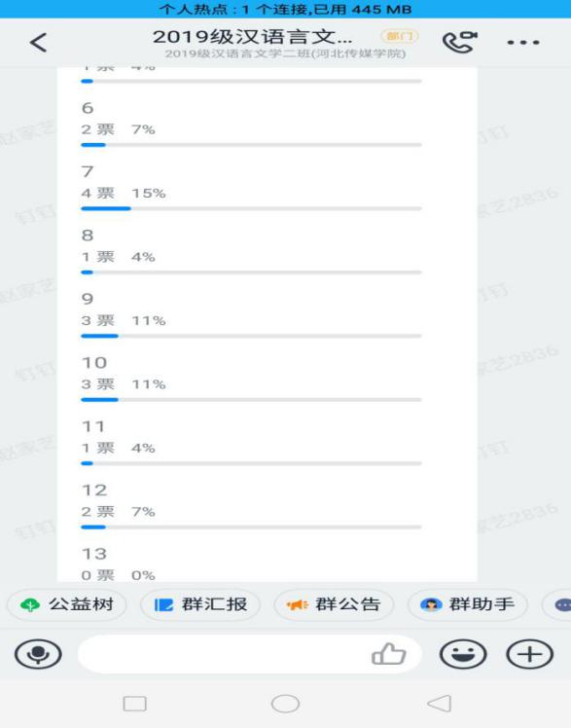Tap the Android back triangle button
Screen dimensions: 571x728
pyautogui.click(x=440, y=704)
